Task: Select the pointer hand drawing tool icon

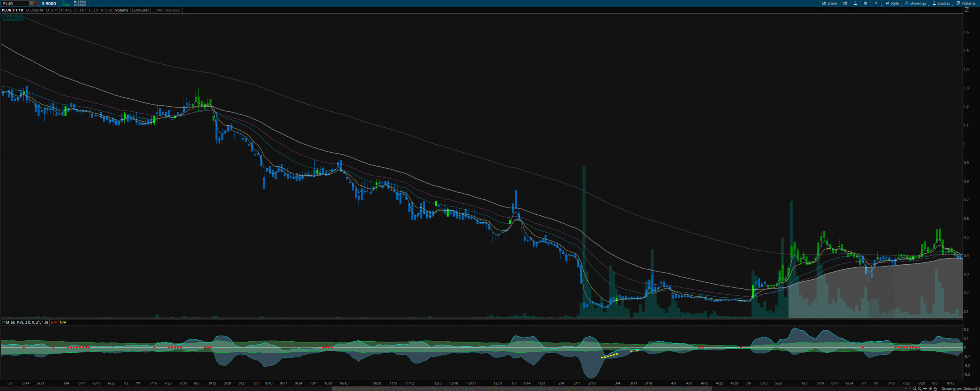Action: coord(936,389)
